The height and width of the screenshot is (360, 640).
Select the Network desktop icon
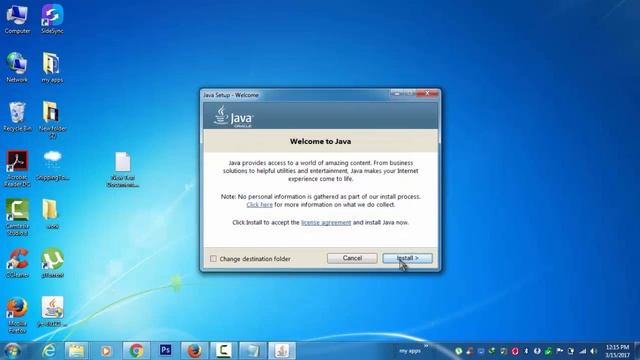(x=17, y=67)
